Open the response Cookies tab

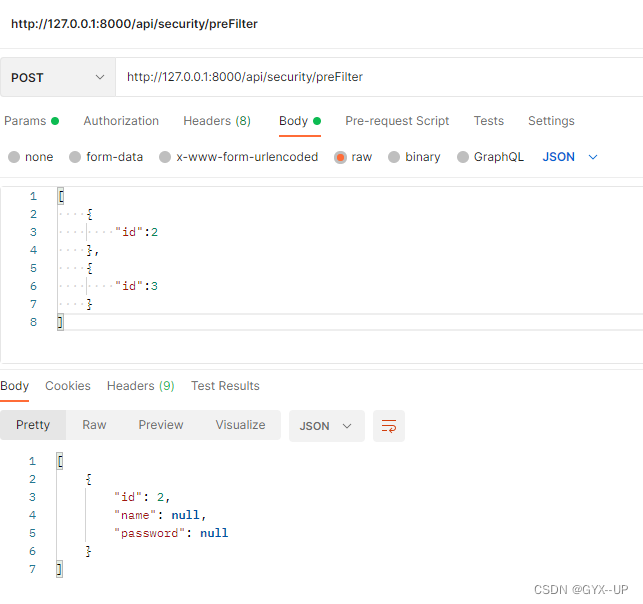click(x=68, y=386)
